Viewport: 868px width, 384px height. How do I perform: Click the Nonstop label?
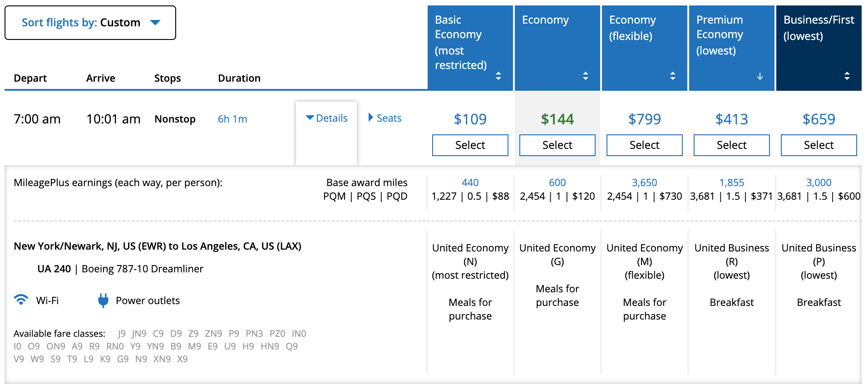(x=175, y=119)
